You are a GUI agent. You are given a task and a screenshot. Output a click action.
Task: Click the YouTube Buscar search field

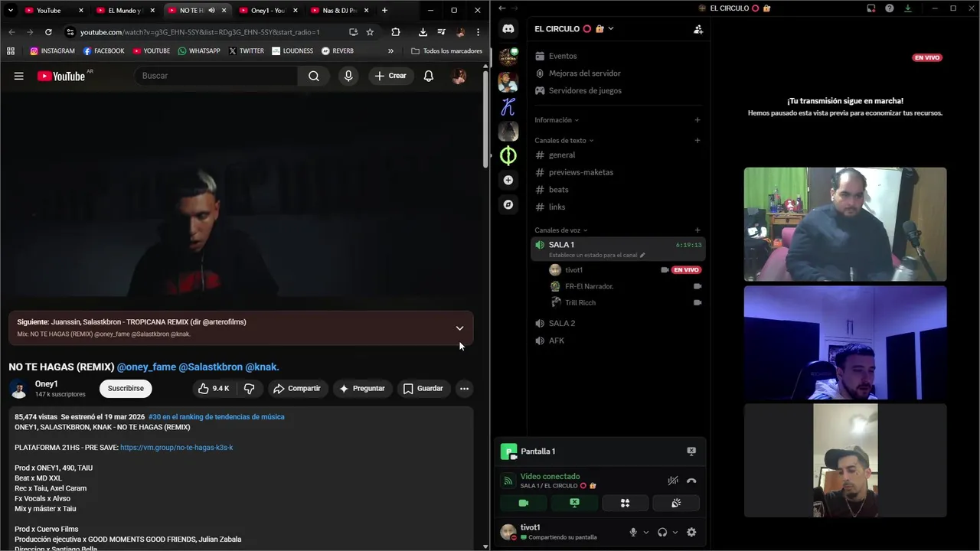(217, 76)
